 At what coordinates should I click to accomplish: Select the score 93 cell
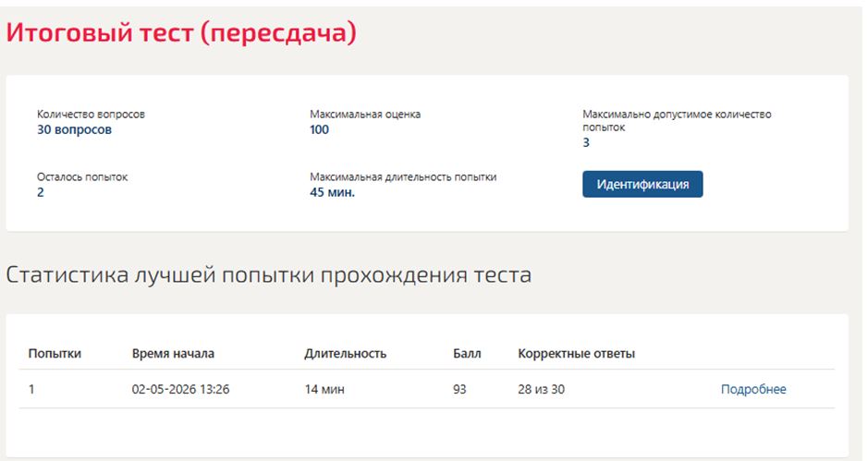[459, 389]
